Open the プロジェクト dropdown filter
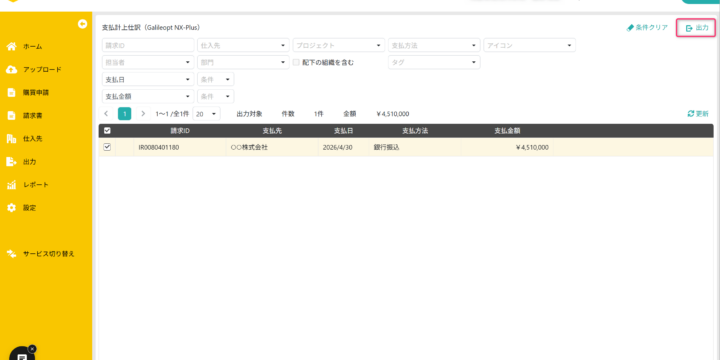Screen dimensions: 720x360 pyautogui.click(x=339, y=45)
